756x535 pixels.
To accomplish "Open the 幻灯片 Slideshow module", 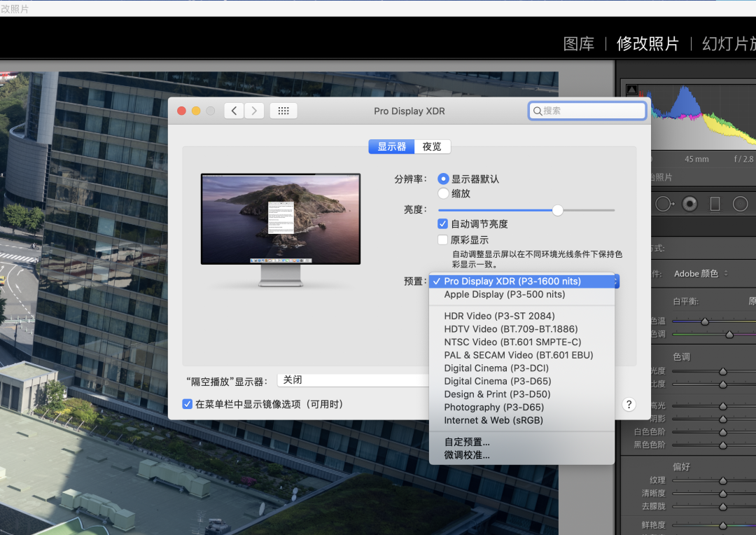I will click(729, 44).
